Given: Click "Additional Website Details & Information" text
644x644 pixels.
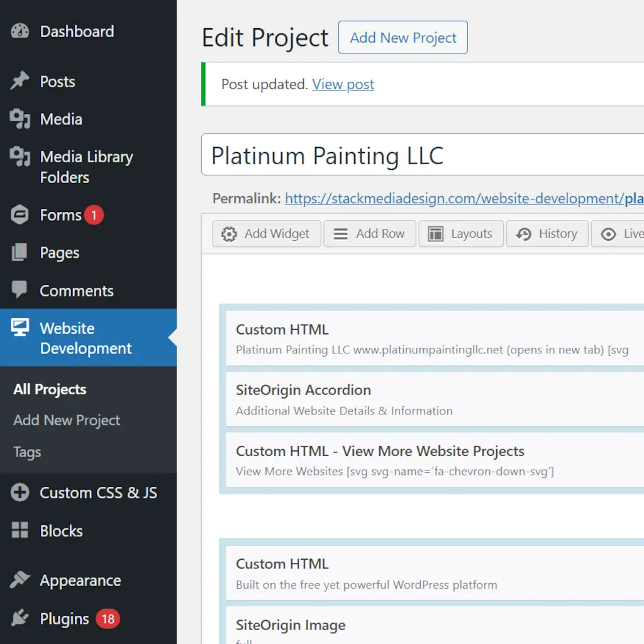Looking at the screenshot, I should click(344, 411).
